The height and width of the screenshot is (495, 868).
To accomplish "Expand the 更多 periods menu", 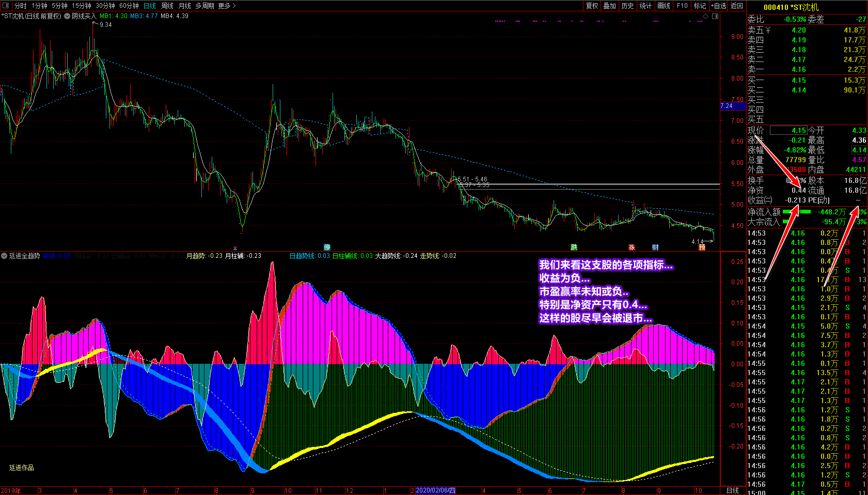I will click(x=227, y=6).
